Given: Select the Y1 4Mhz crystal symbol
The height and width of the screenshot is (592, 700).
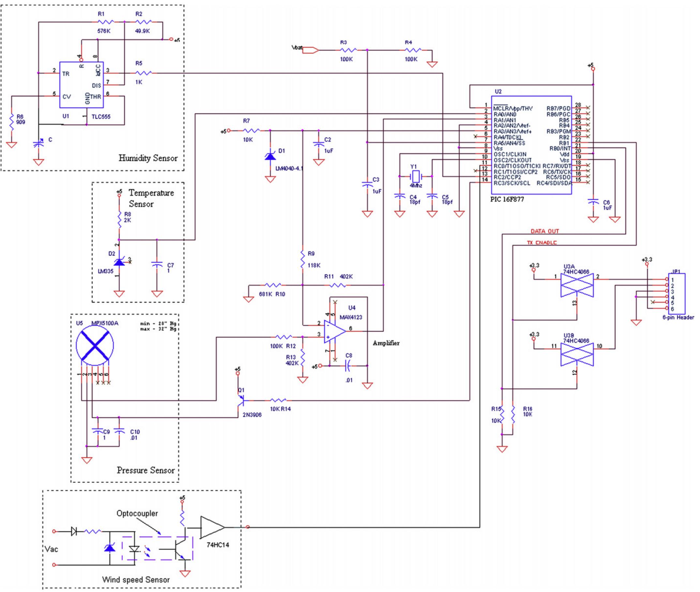Looking at the screenshot, I should (x=416, y=176).
